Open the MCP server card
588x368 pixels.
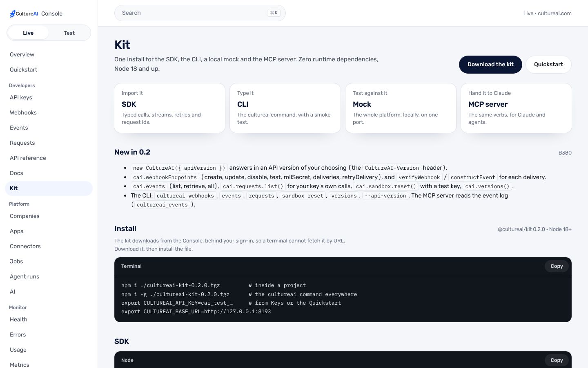pyautogui.click(x=516, y=108)
